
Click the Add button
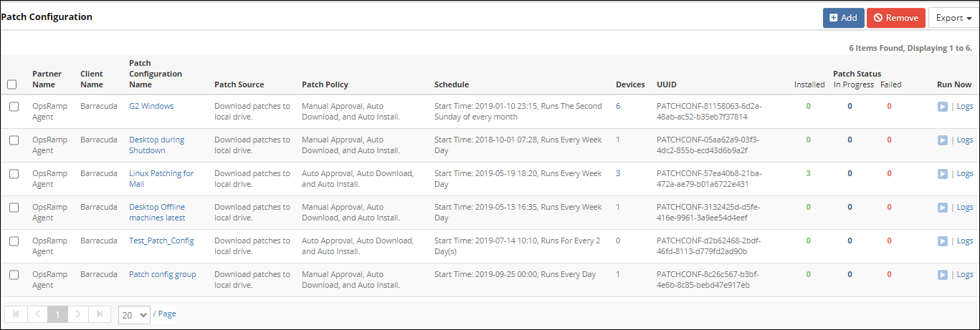[843, 18]
